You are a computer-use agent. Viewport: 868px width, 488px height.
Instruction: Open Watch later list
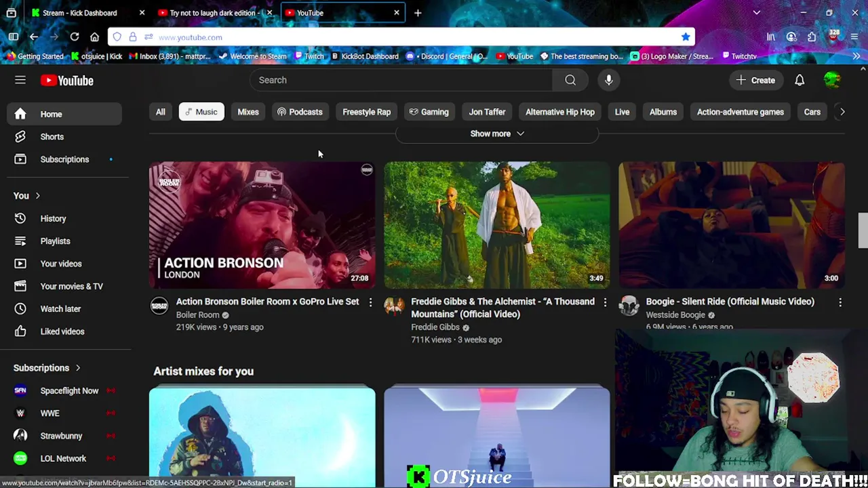pos(64,308)
